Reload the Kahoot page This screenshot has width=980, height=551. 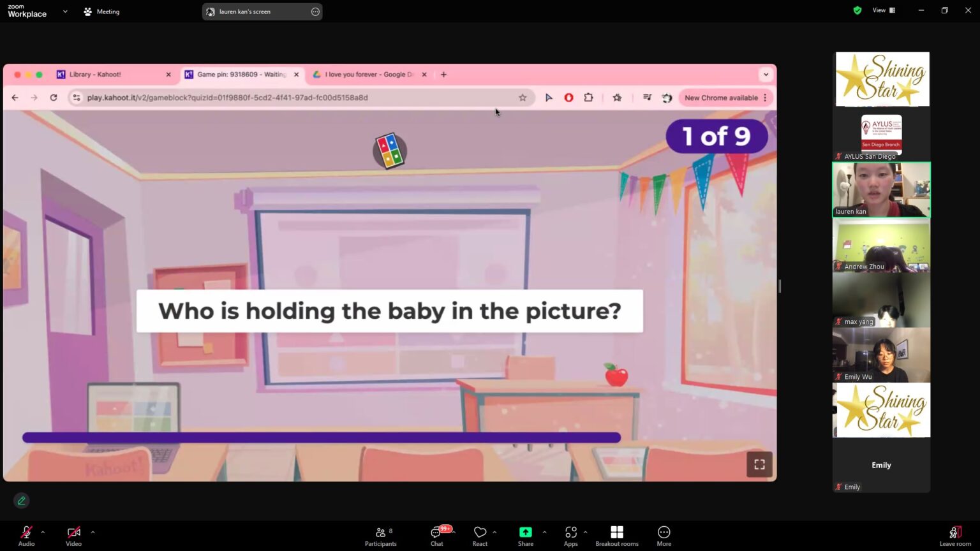pyautogui.click(x=54, y=98)
